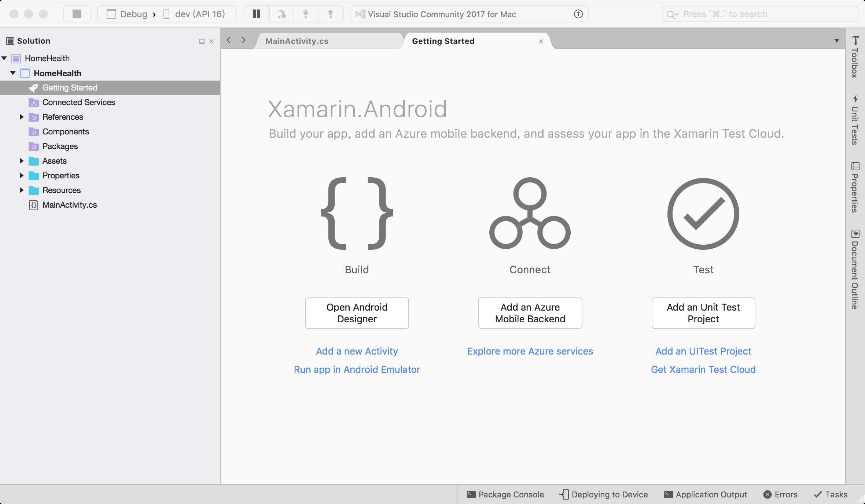This screenshot has width=865, height=504.
Task: Open the Deploying to Device pad
Action: pyautogui.click(x=604, y=494)
